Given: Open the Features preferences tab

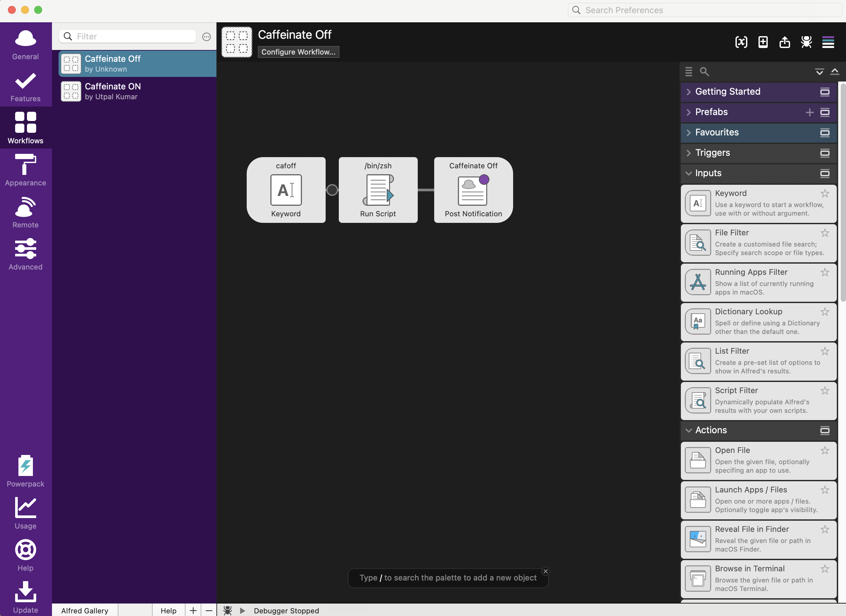Looking at the screenshot, I should click(x=26, y=86).
